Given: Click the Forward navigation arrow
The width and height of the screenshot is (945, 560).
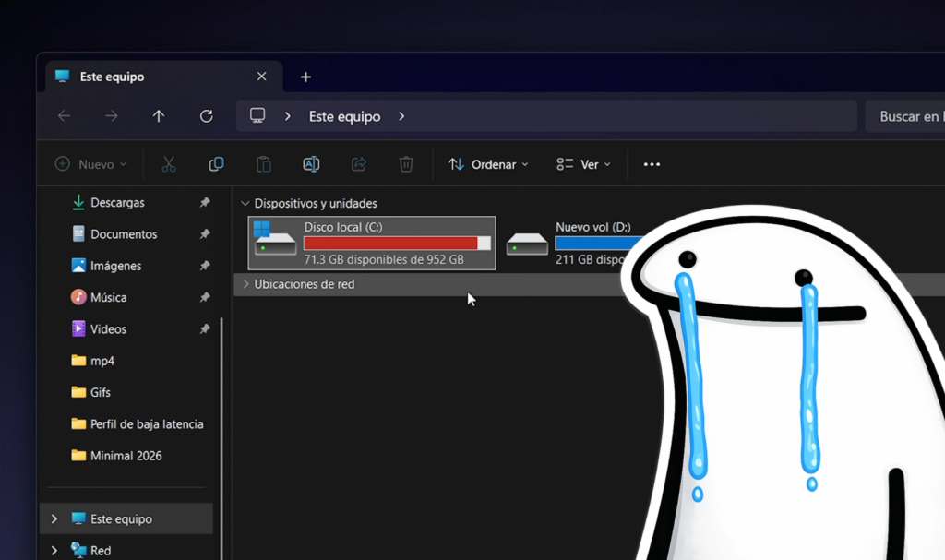Looking at the screenshot, I should tap(112, 115).
